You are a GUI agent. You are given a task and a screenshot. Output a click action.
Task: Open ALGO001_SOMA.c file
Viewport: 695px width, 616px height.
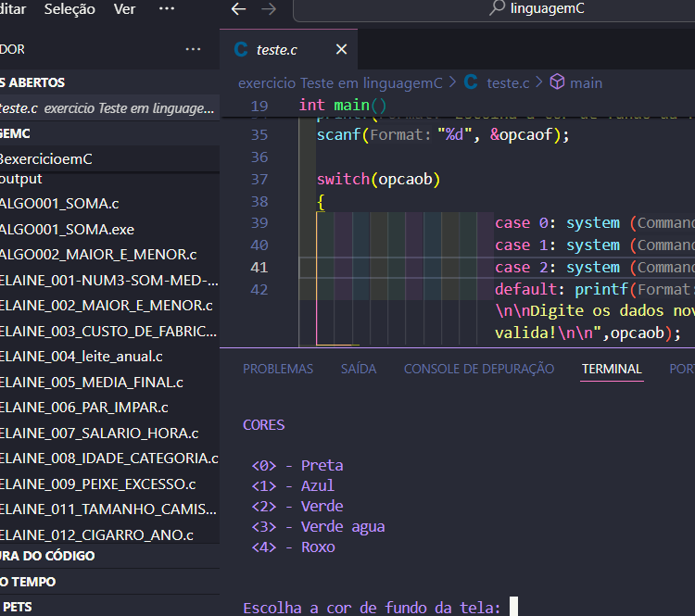(x=109, y=204)
